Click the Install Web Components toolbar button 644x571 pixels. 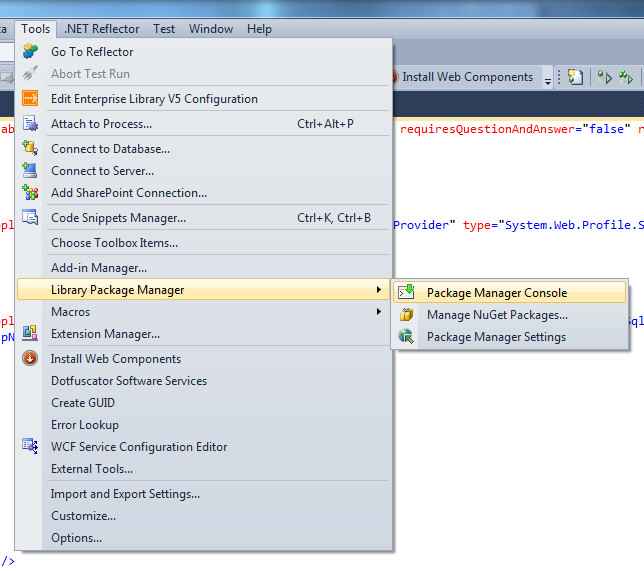click(x=463, y=77)
